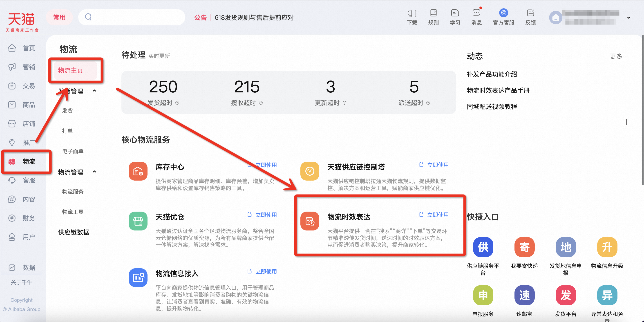Click 常用 button in header
This screenshot has width=644, height=322.
59,17
